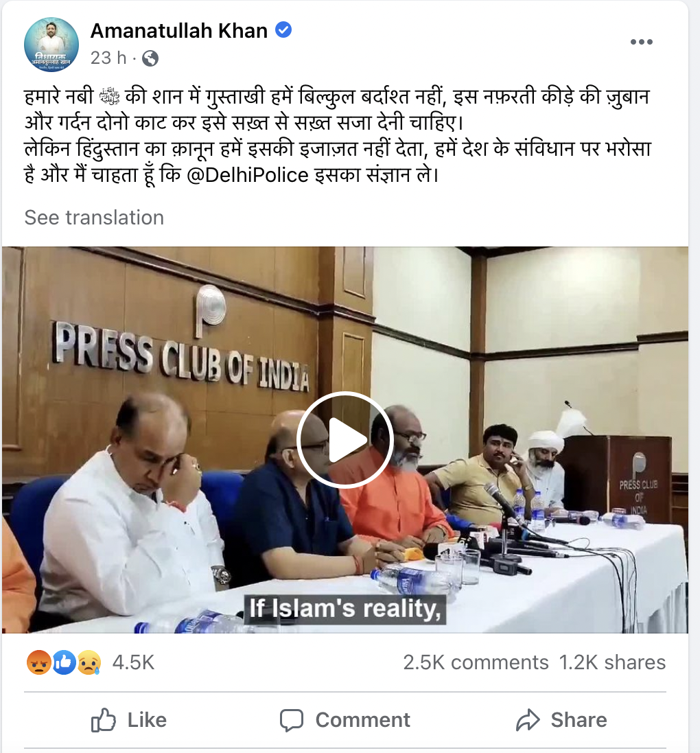Click the angry reaction emoji
The height and width of the screenshot is (753, 700).
(x=38, y=662)
